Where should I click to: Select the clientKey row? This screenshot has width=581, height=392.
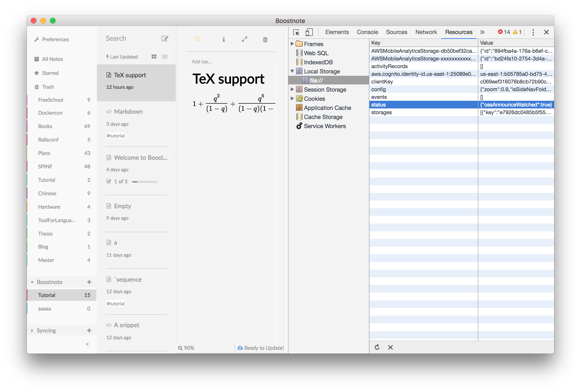coord(462,82)
